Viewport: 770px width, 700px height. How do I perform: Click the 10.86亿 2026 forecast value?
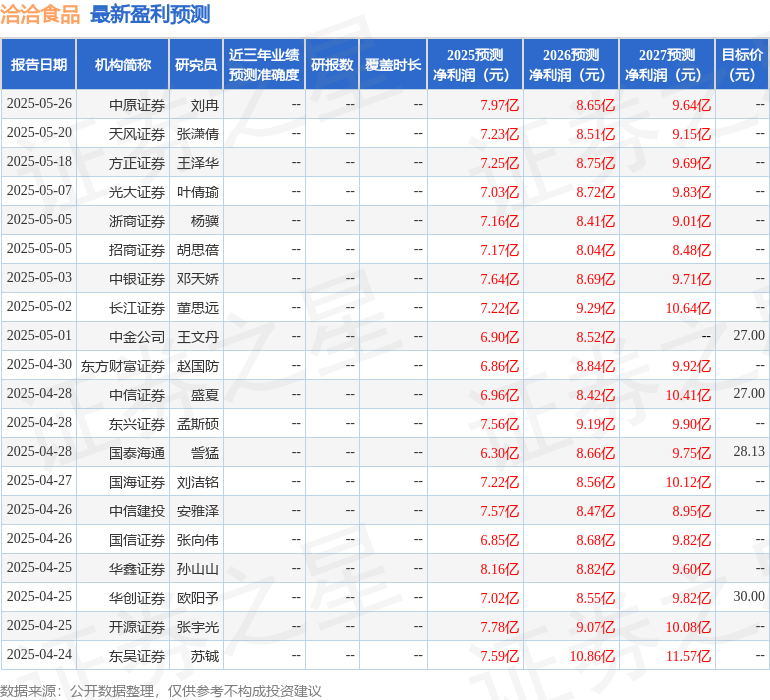point(592,656)
